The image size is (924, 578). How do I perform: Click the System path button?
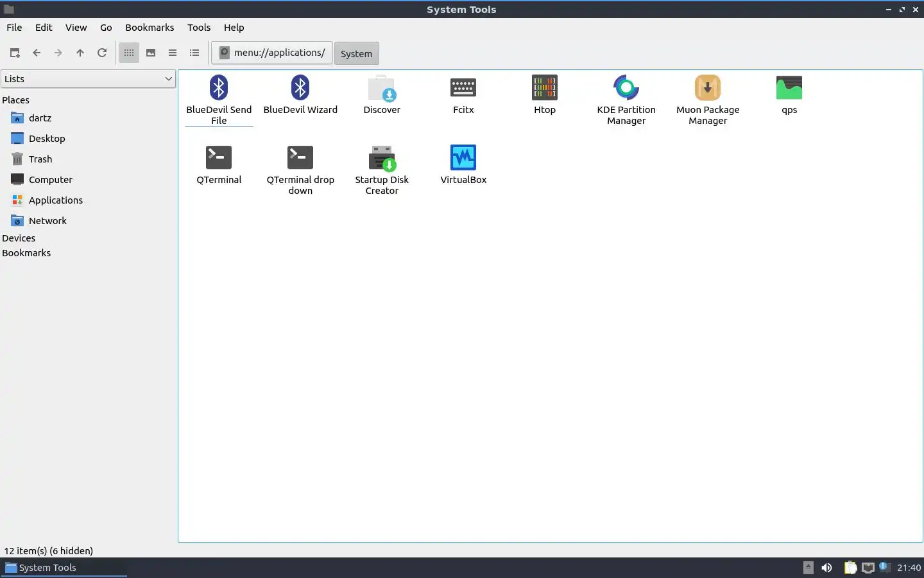(357, 53)
